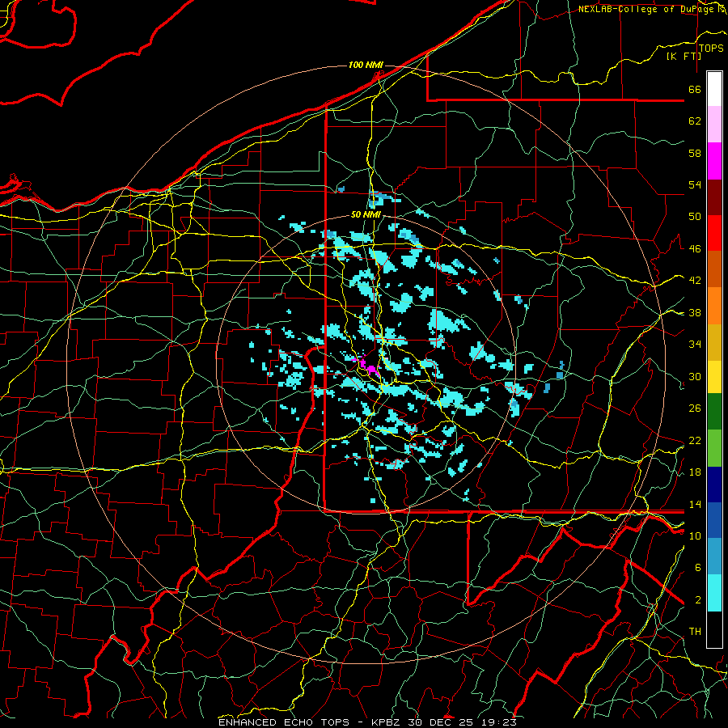Click the 'KPBZ' radar site identifier
Image resolution: width=728 pixels, height=728 pixels.
click(x=387, y=722)
